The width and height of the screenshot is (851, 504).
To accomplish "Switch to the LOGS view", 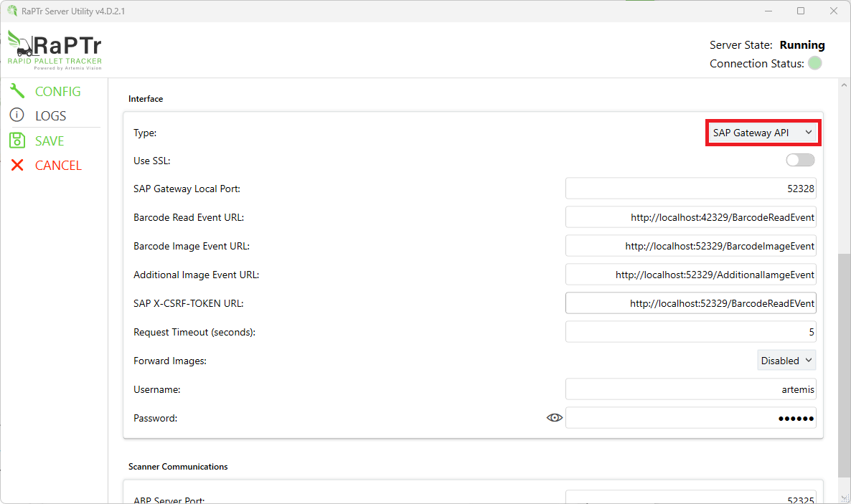I will [50, 115].
